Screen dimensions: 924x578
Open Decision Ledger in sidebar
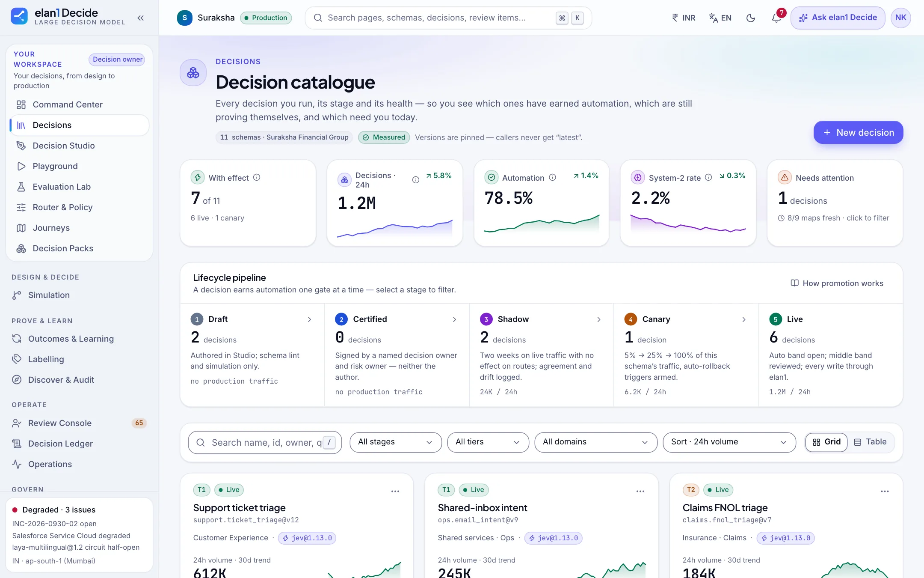pyautogui.click(x=80, y=444)
